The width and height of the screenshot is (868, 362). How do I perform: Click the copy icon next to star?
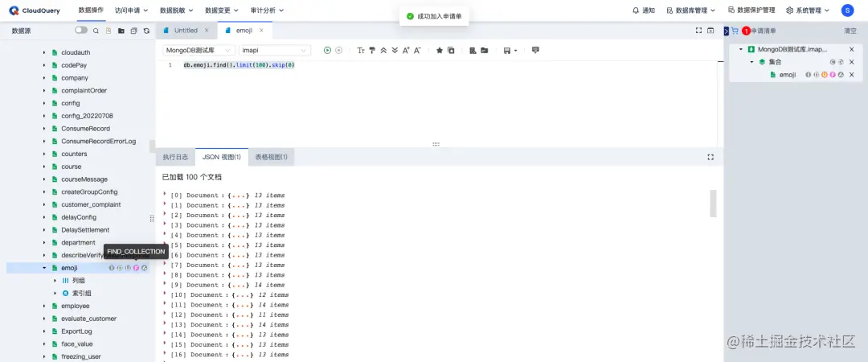(x=451, y=51)
